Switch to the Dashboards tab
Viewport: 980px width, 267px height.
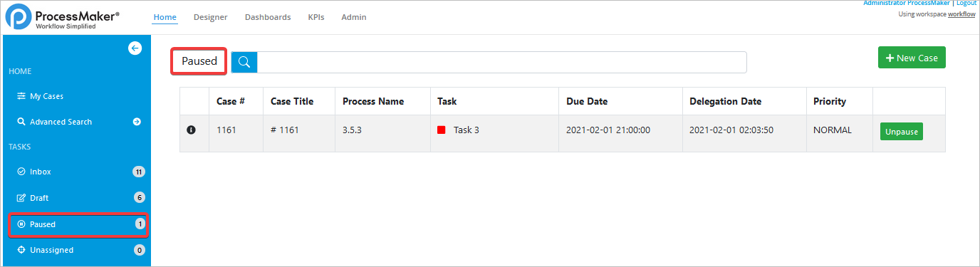point(268,17)
